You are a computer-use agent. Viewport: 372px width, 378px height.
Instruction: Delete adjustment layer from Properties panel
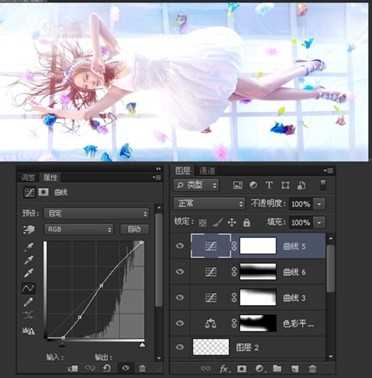pos(142,368)
